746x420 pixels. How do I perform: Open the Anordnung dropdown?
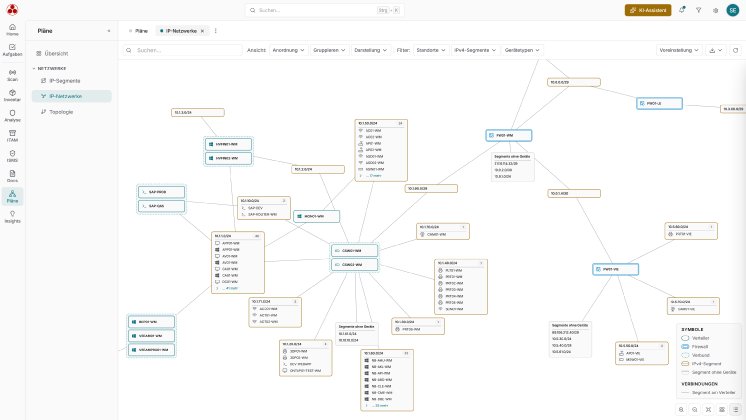tap(288, 50)
